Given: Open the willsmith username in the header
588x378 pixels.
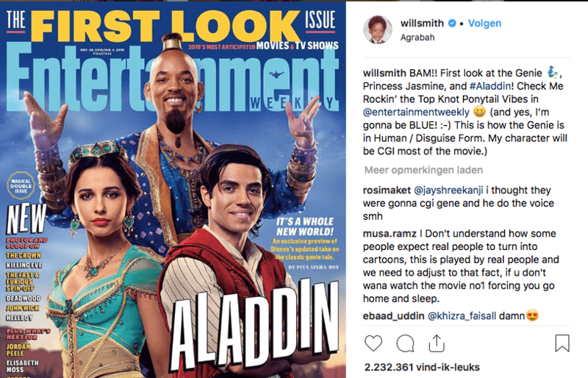Looking at the screenshot, I should pyautogui.click(x=422, y=24).
